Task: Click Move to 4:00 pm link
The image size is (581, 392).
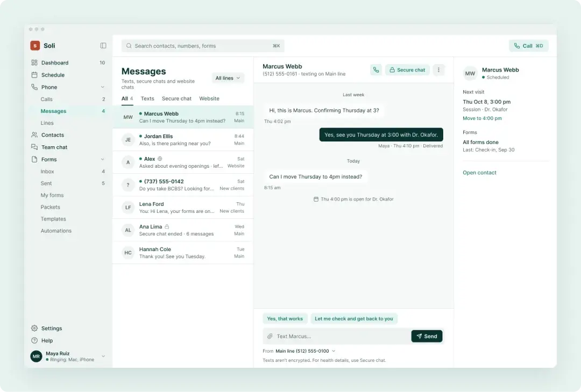Action: pos(482,118)
